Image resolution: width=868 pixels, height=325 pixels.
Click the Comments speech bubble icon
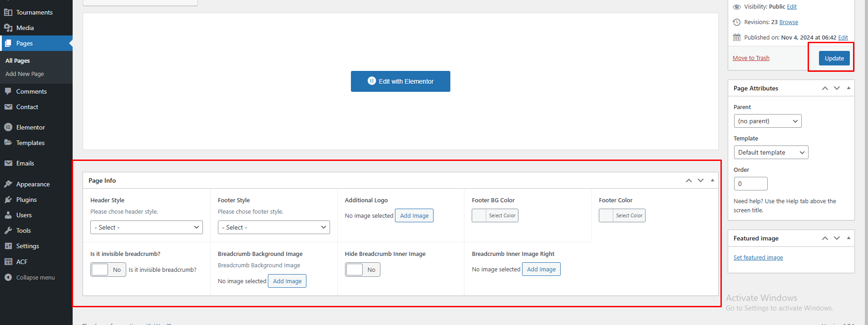point(8,91)
